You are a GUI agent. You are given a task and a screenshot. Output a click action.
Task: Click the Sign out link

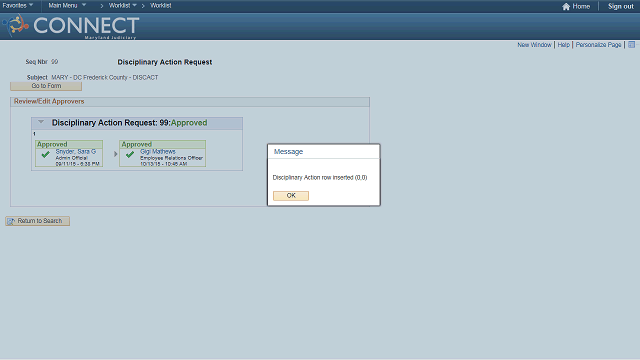[x=620, y=7]
